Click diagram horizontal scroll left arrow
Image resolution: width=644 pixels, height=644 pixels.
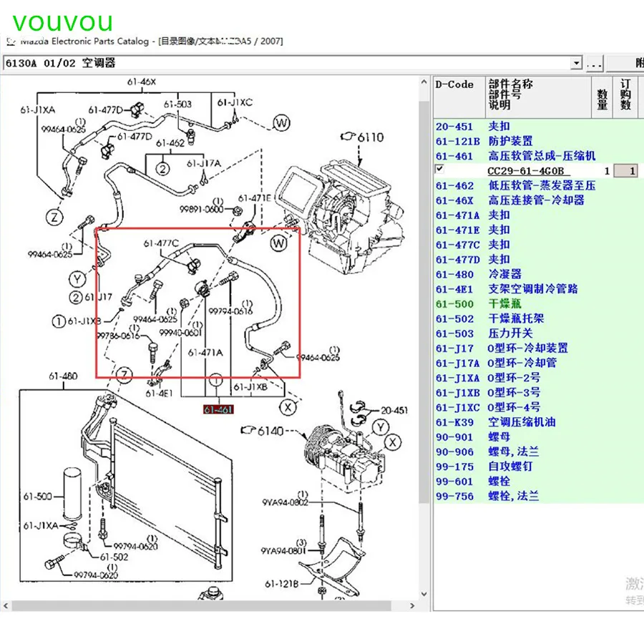pos(6,606)
